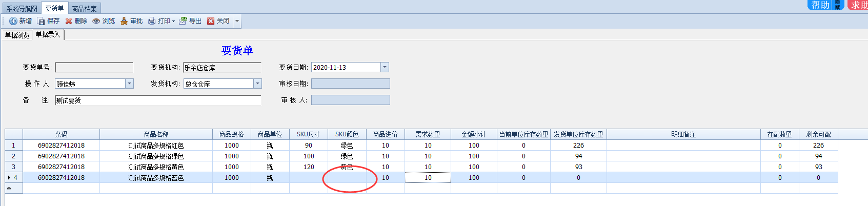The width and height of the screenshot is (868, 206).
Task: Expand the 打印 print dropdown arrow
Action: (x=173, y=22)
